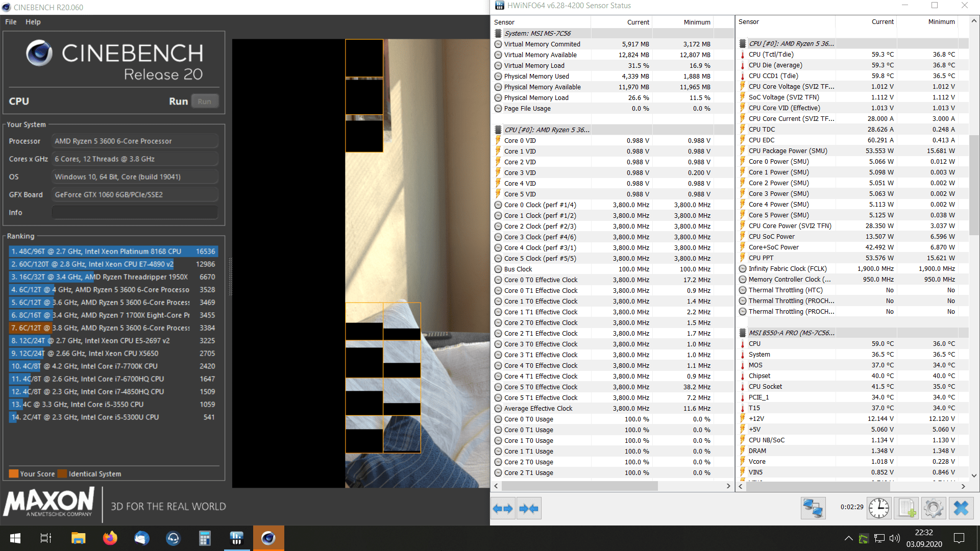Click left panel Sensor column header

coord(541,22)
